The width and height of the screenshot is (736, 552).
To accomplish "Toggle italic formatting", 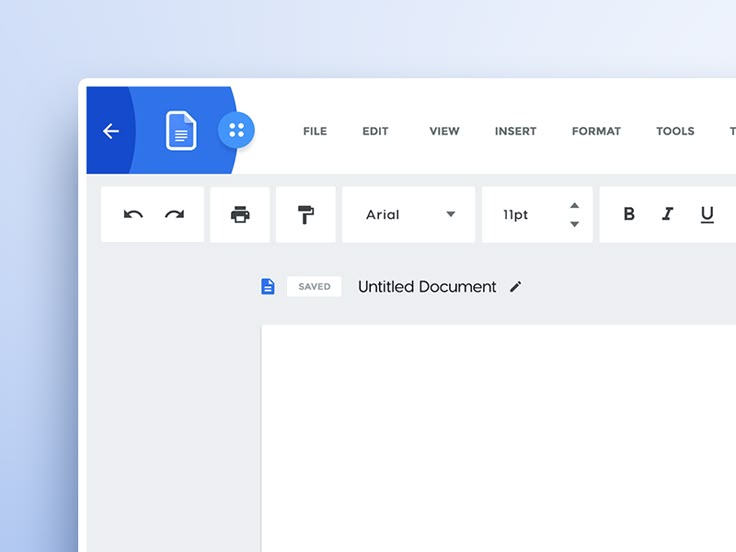I will [x=667, y=214].
